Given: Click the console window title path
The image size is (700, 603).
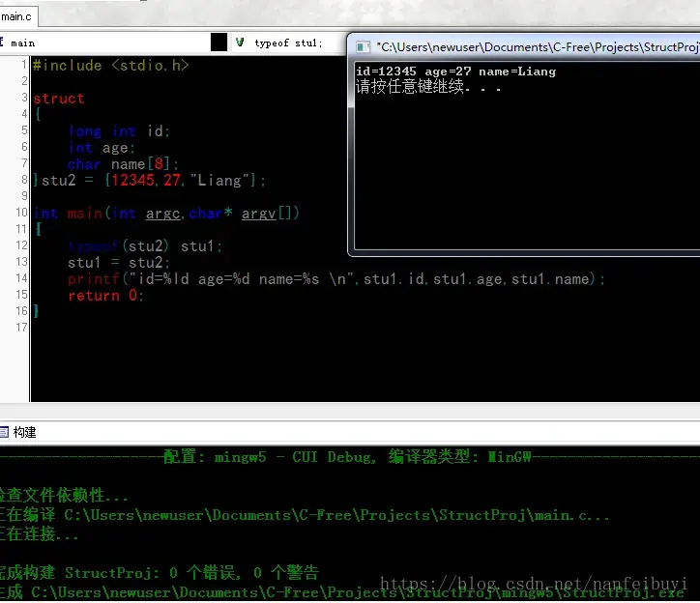Looking at the screenshot, I should click(538, 46).
